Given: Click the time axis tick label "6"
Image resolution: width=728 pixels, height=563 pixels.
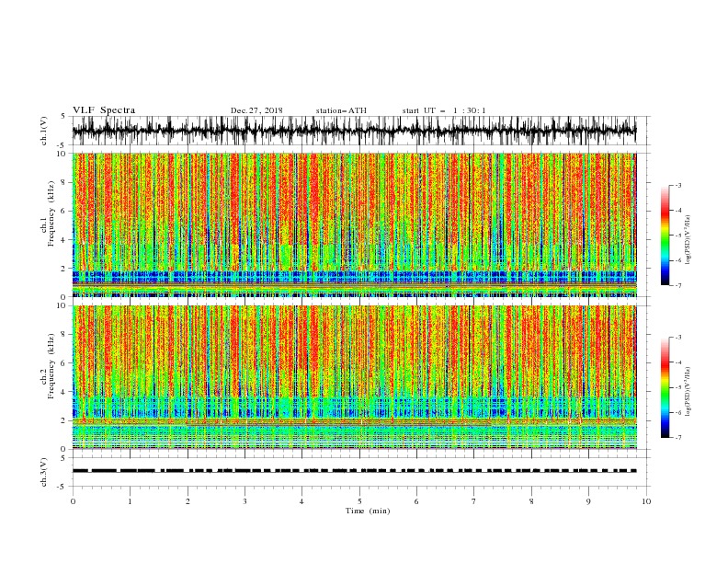Looking at the screenshot, I should click(416, 501).
